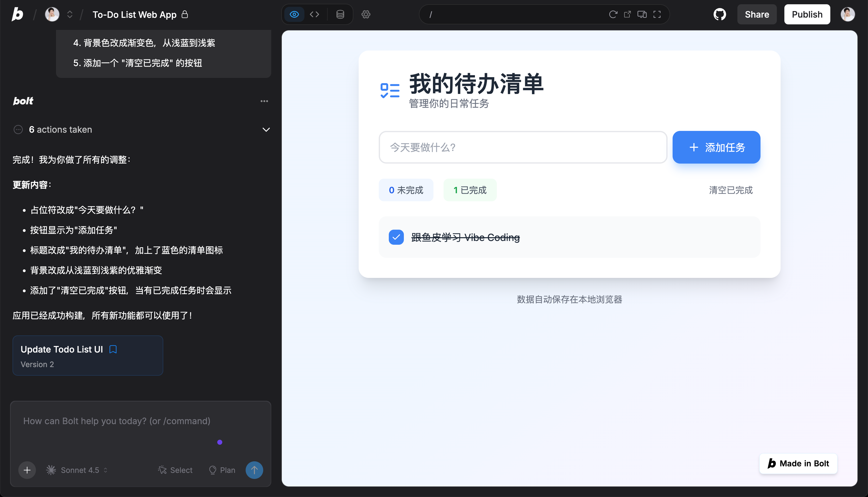Open project settings gear icon
Viewport: 868px width, 497px height.
coord(366,14)
